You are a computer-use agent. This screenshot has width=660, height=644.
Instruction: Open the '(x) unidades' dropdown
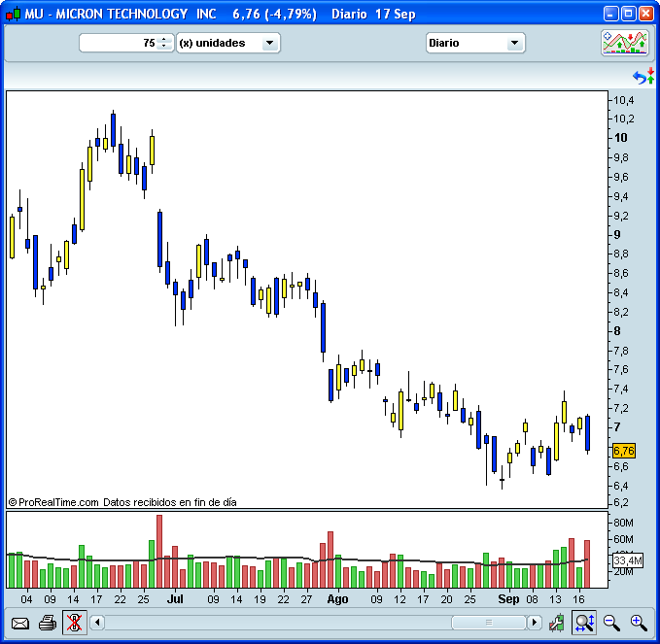(x=228, y=43)
